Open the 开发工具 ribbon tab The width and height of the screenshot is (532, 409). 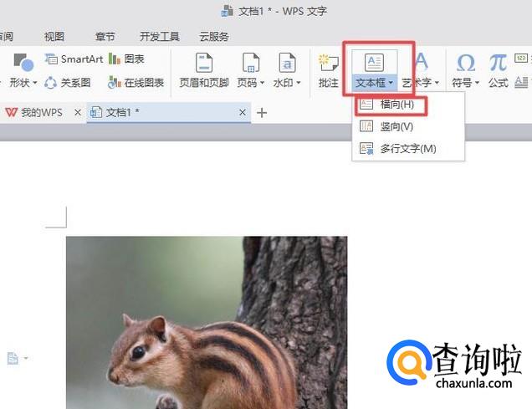[x=160, y=36]
